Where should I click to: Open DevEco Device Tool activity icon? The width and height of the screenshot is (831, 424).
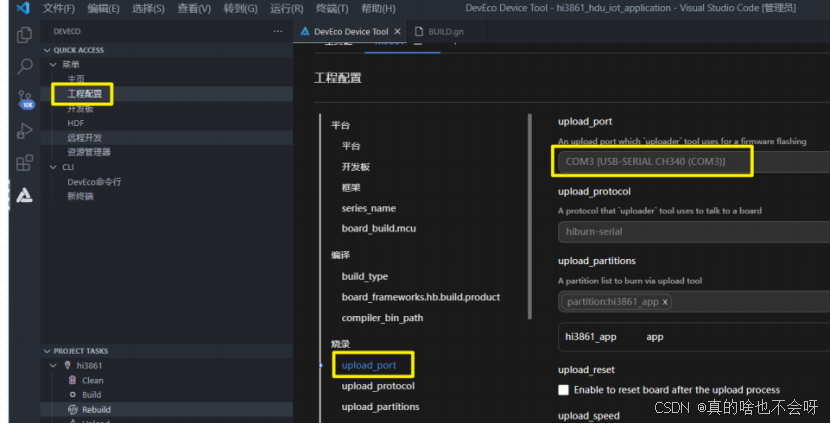(x=24, y=195)
